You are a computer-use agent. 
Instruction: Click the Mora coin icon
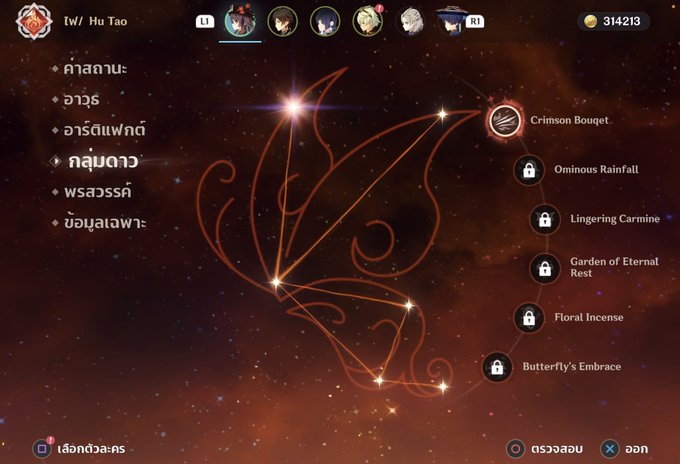pyautogui.click(x=590, y=21)
